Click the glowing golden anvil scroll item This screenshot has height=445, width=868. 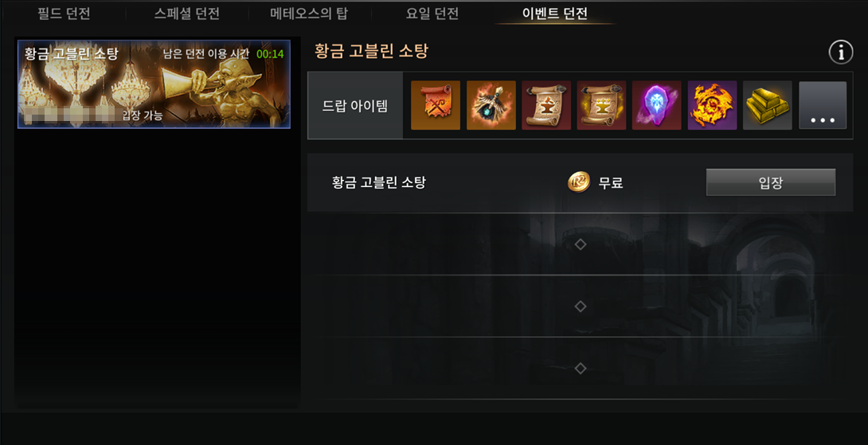pyautogui.click(x=602, y=105)
